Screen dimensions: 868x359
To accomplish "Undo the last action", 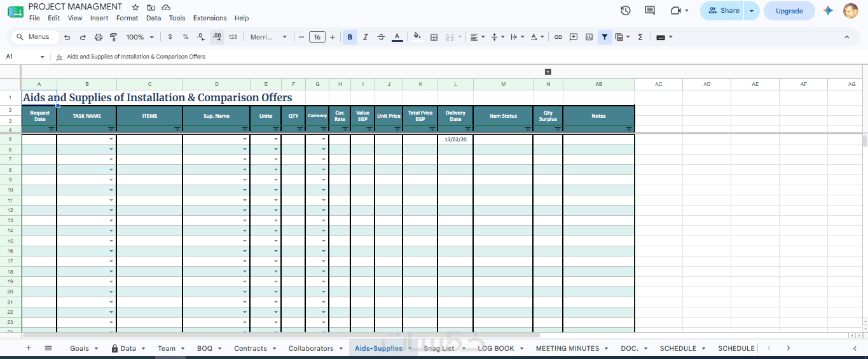I will tap(67, 37).
